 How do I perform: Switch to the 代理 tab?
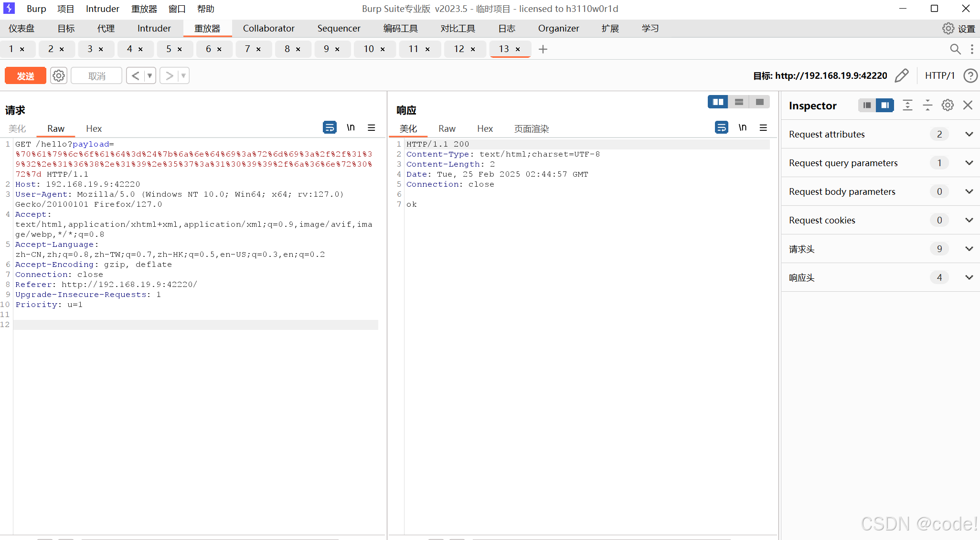pos(106,29)
